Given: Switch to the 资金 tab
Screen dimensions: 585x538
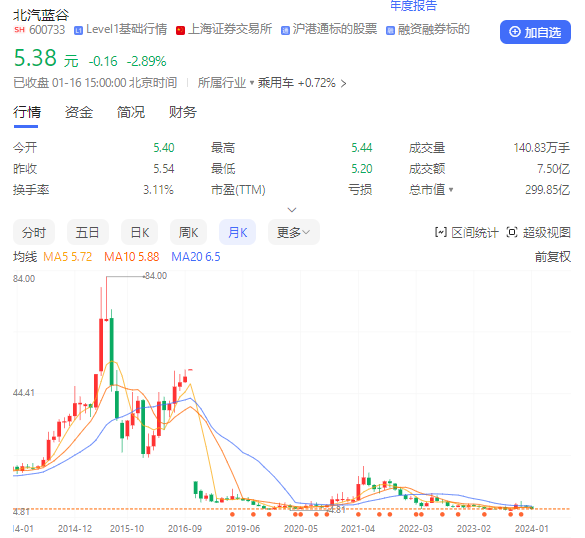Looking at the screenshot, I should coord(79,112).
